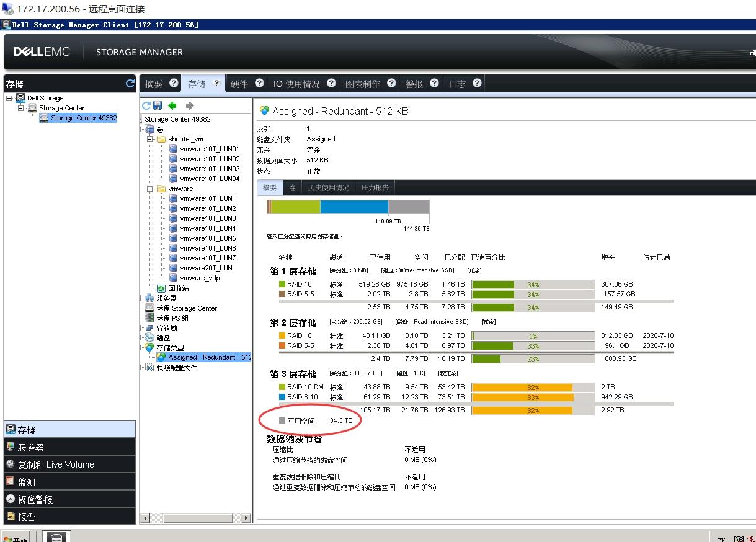Open the 报告 view
Viewport: 756px width, 542px height.
point(69,516)
